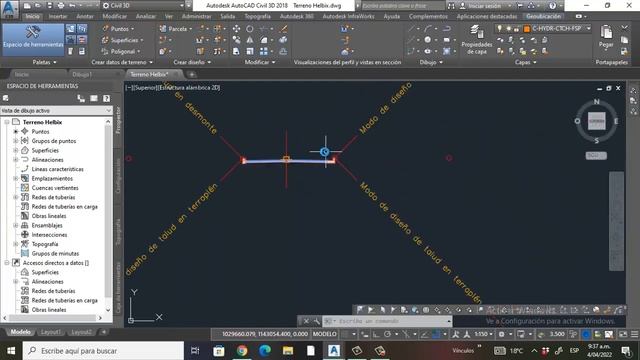Toggle the layer lock padlock icon
This screenshot has width=640, height=360.
(516, 29)
